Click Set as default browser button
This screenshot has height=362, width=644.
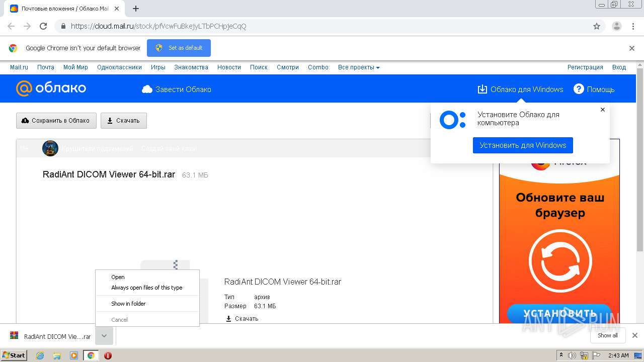point(179,48)
